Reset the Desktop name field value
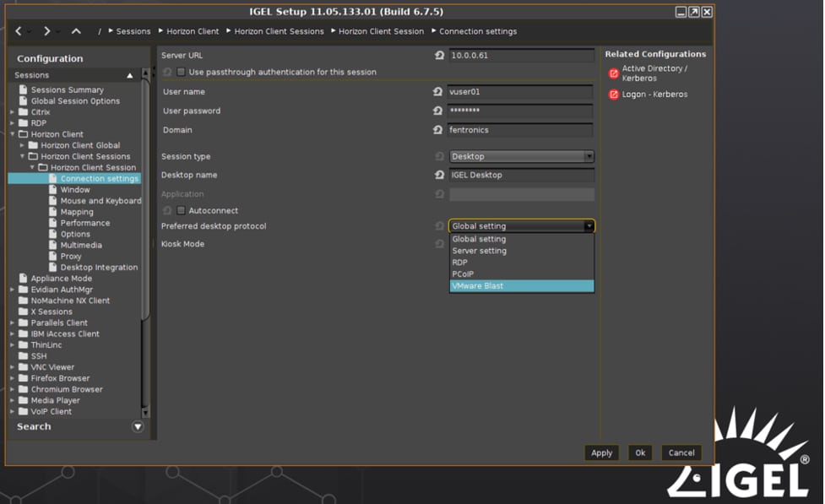 tap(439, 175)
